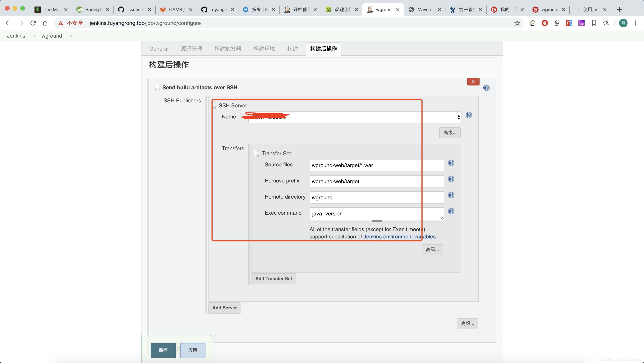Screen dimensions: 644x363
Task: Grab the Exec command resize bar
Action: point(377,221)
